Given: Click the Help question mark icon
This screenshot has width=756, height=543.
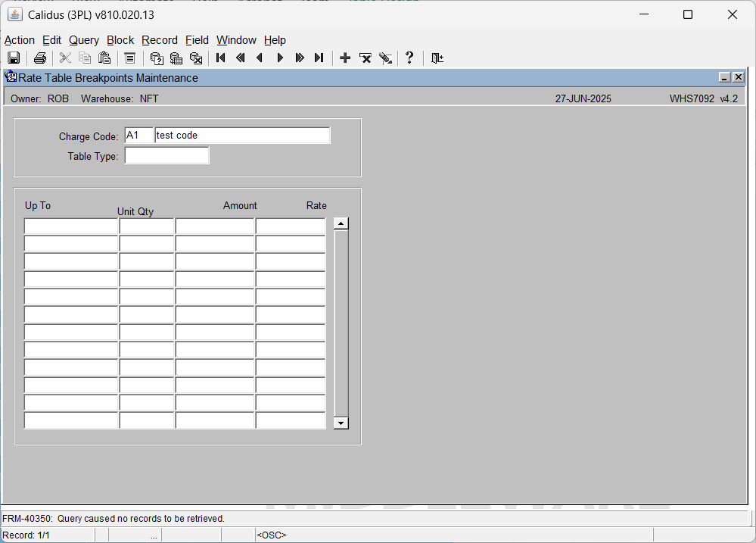Looking at the screenshot, I should coord(409,58).
